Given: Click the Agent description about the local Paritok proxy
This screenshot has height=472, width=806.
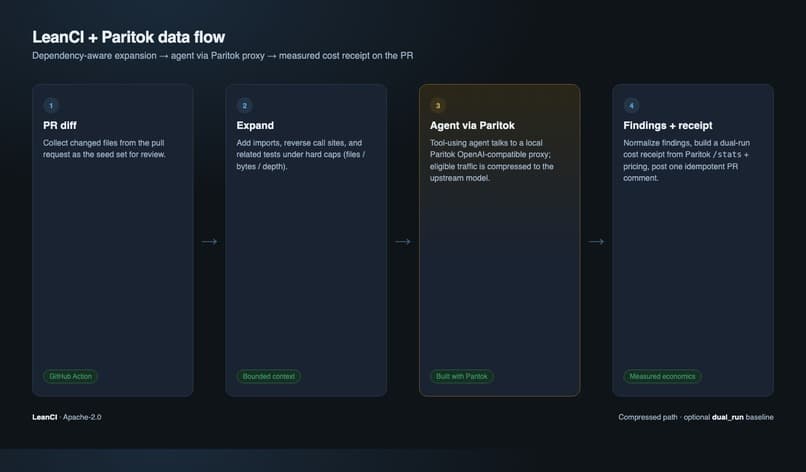Looking at the screenshot, I should (492, 160).
